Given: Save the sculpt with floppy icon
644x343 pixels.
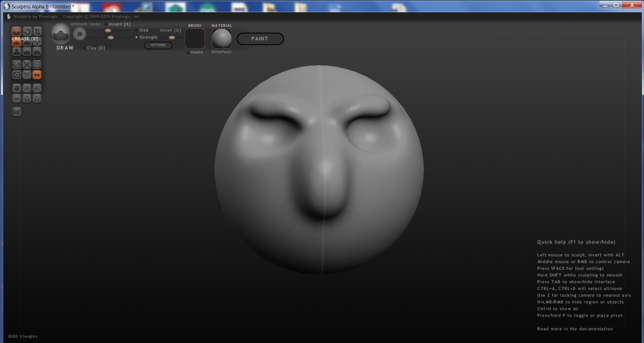Looking at the screenshot, I should [x=37, y=98].
